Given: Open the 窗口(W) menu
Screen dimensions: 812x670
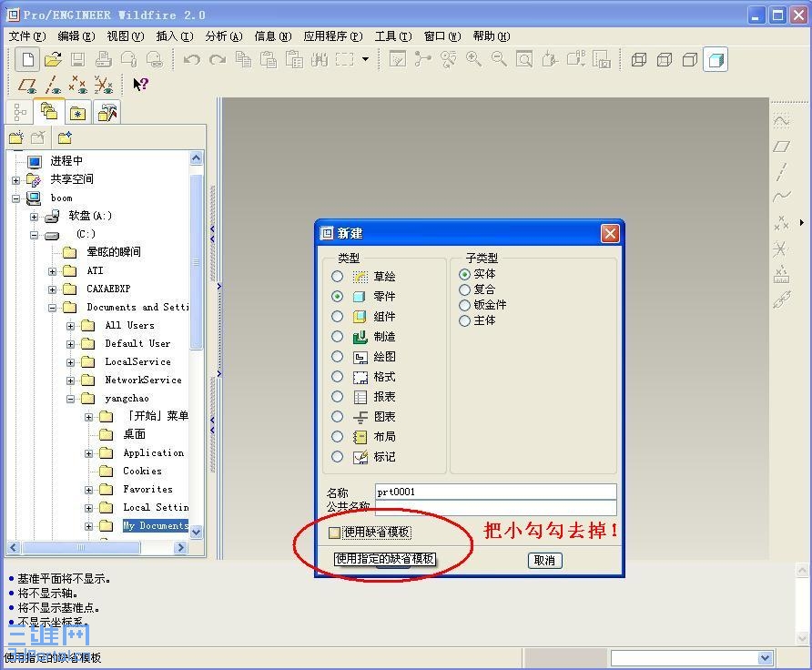Looking at the screenshot, I should 442,36.
